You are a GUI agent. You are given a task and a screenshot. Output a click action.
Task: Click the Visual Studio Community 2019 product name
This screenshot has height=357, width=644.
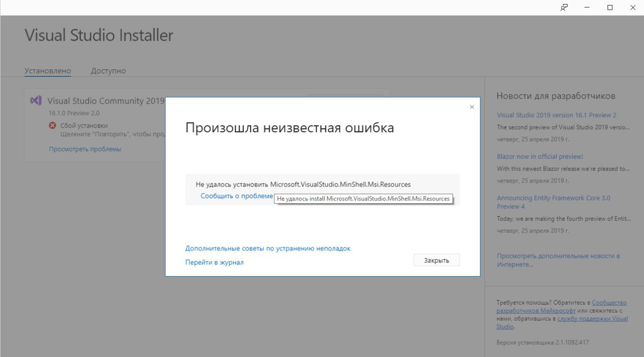pos(106,101)
